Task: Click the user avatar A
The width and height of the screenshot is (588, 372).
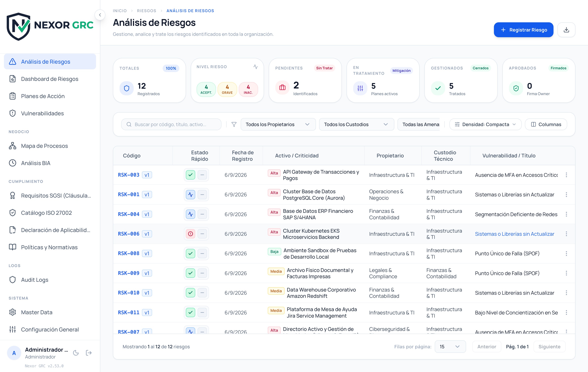Action: (14, 353)
